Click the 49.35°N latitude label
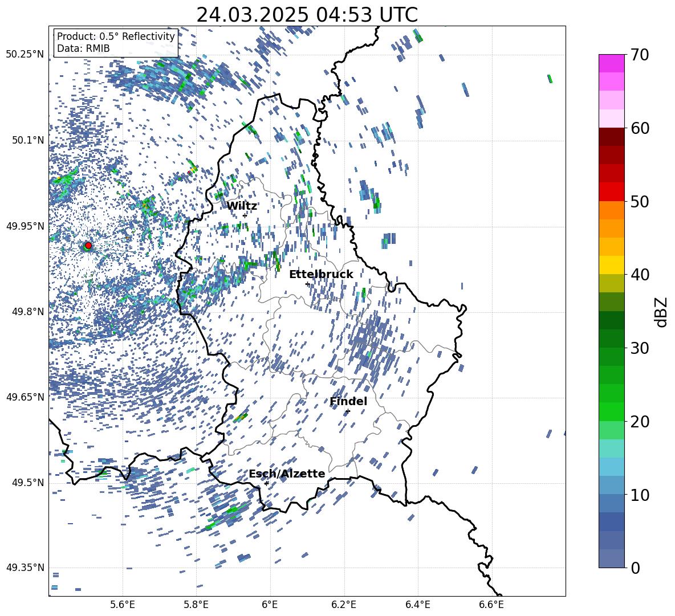Viewport: 675px width, 616px height. click(x=25, y=568)
